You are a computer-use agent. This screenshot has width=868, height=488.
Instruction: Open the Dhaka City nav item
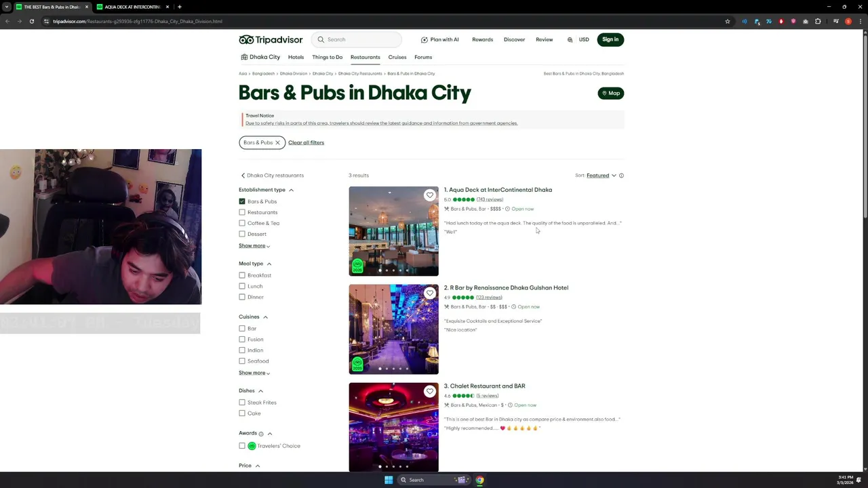260,57
